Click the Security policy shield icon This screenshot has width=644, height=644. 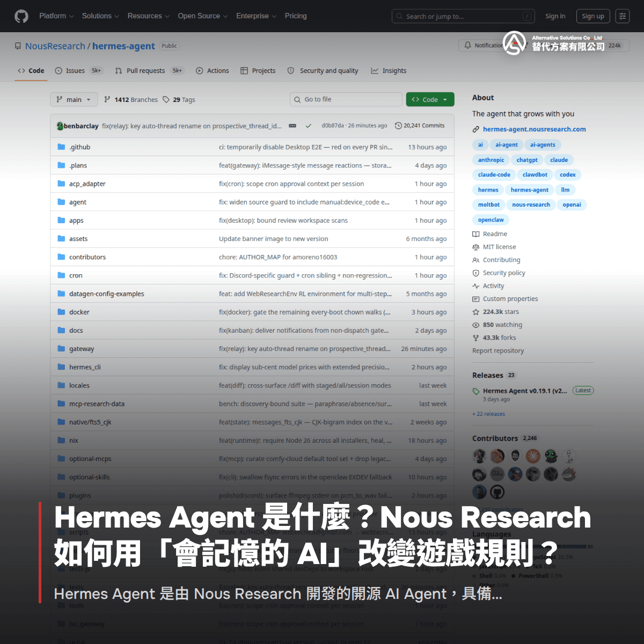476,273
